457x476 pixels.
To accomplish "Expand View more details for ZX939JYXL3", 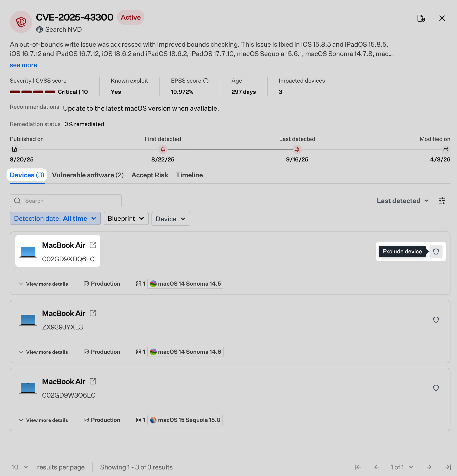I will (x=43, y=352).
